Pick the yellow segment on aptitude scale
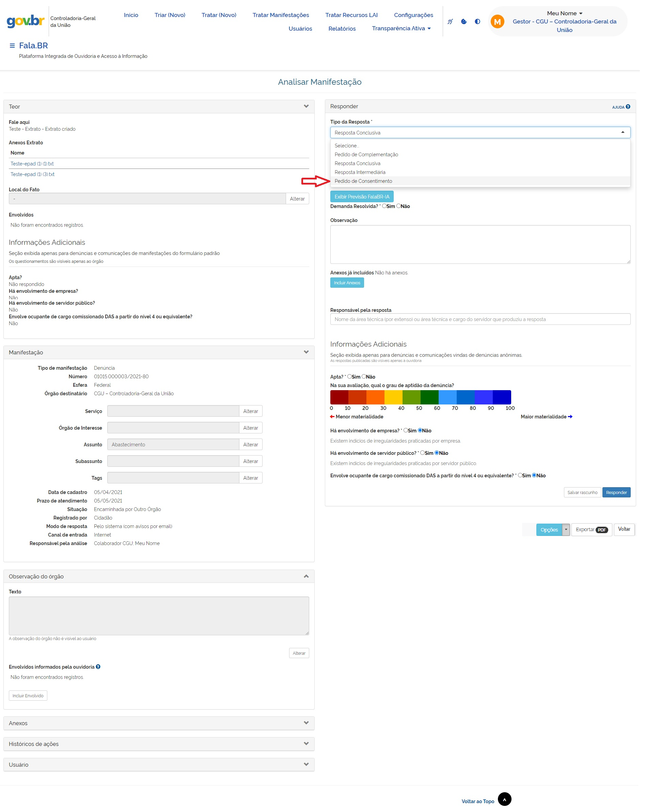The width and height of the screenshot is (645, 812). (393, 397)
